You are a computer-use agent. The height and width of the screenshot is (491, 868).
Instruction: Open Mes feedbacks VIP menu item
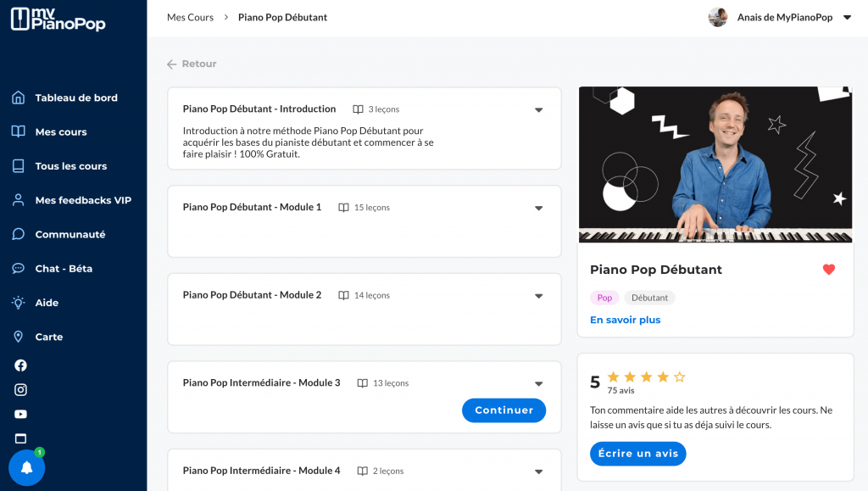pos(82,200)
